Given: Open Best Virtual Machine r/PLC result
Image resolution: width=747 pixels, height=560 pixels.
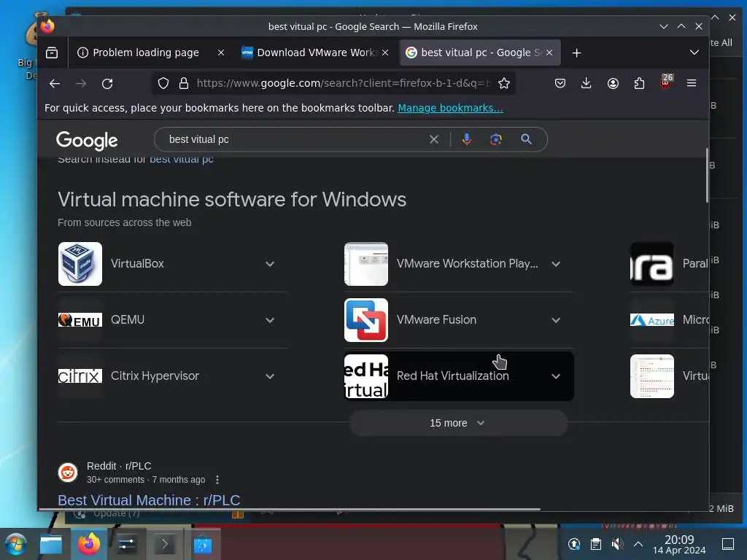Looking at the screenshot, I should coord(149,500).
